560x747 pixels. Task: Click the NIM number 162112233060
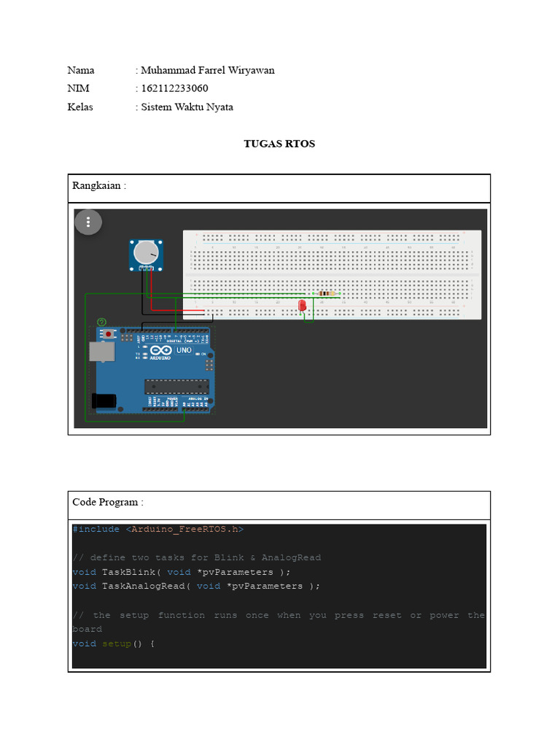(175, 88)
